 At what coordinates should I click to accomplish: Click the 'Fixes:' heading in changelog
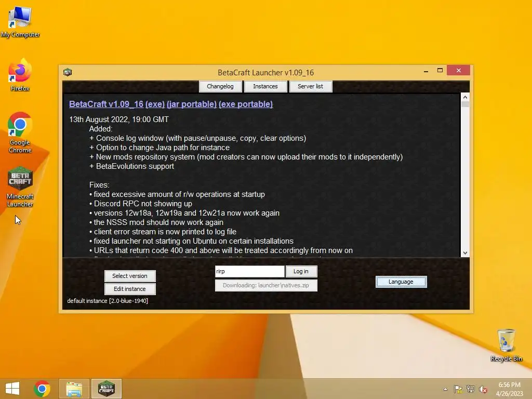pos(99,185)
